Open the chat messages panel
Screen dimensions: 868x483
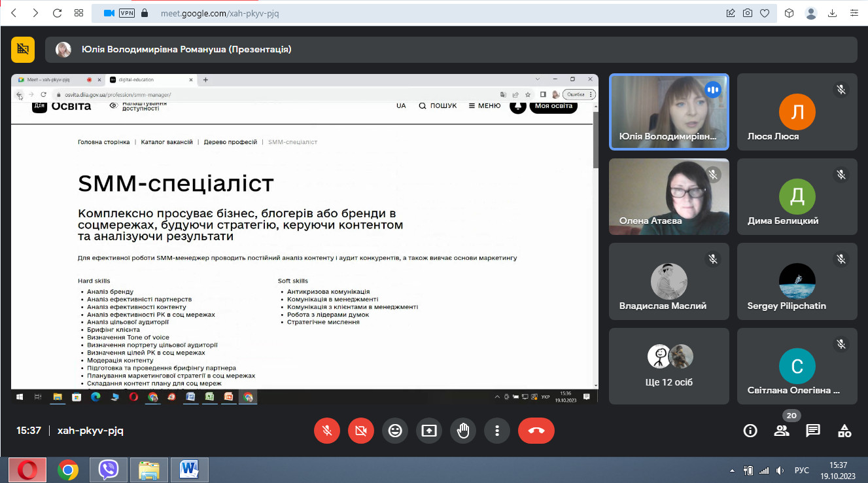coord(813,431)
